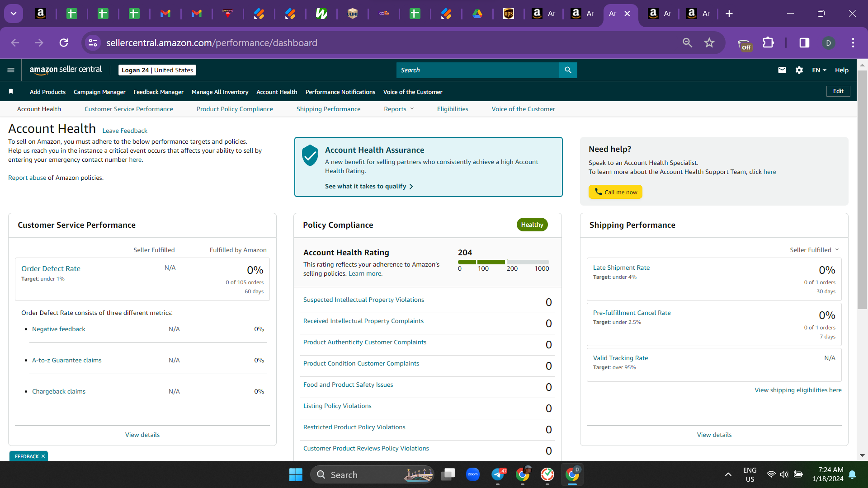Open Manage All Inventory menu item
The height and width of the screenshot is (488, 868).
click(x=220, y=92)
